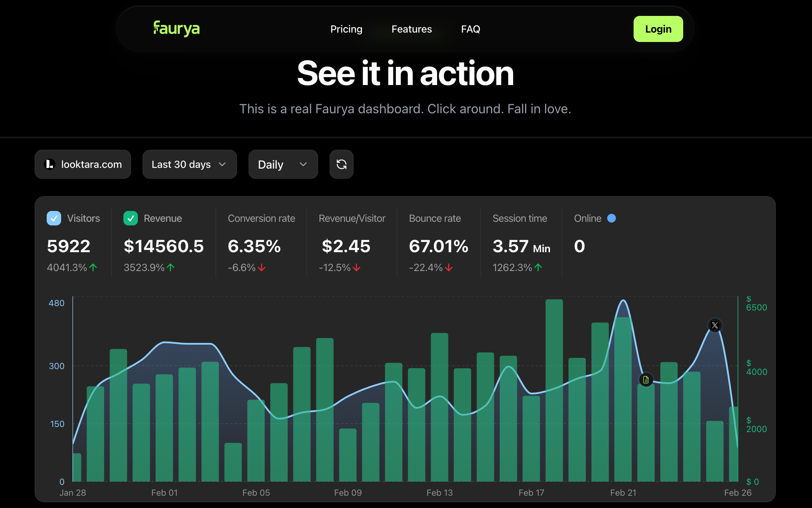
Task: Click the red down arrow under Bounce rate
Action: 449,268
